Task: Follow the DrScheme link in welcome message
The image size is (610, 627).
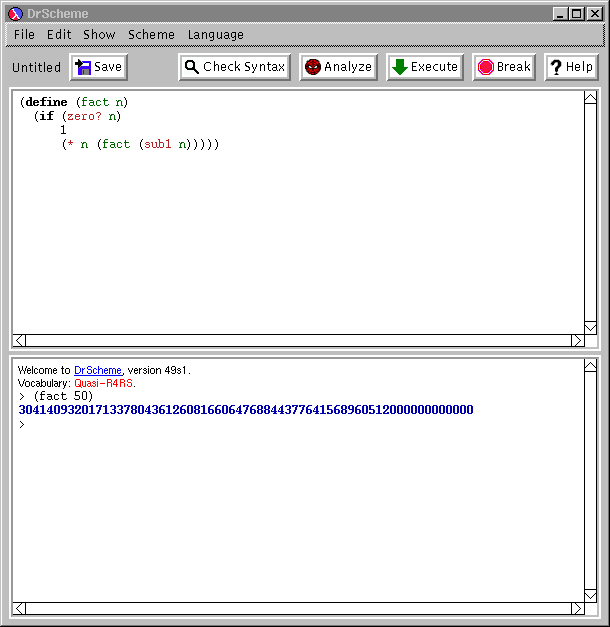Action: tap(98, 370)
